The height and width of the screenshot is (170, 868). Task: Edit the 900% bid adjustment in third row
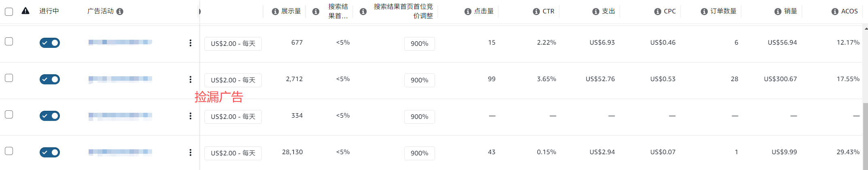pos(419,117)
